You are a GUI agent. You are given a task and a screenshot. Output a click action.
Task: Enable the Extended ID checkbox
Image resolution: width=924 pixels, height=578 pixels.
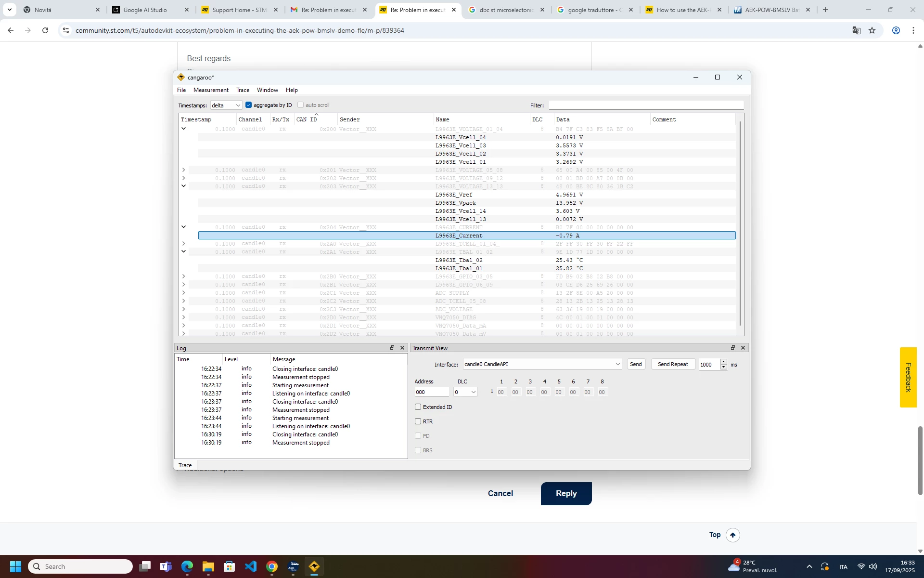click(x=418, y=407)
